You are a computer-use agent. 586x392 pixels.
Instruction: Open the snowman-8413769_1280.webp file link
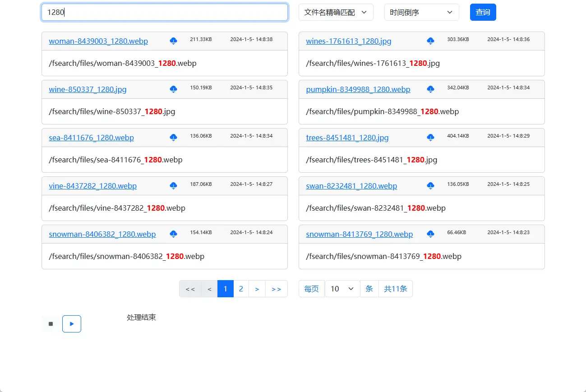click(359, 234)
